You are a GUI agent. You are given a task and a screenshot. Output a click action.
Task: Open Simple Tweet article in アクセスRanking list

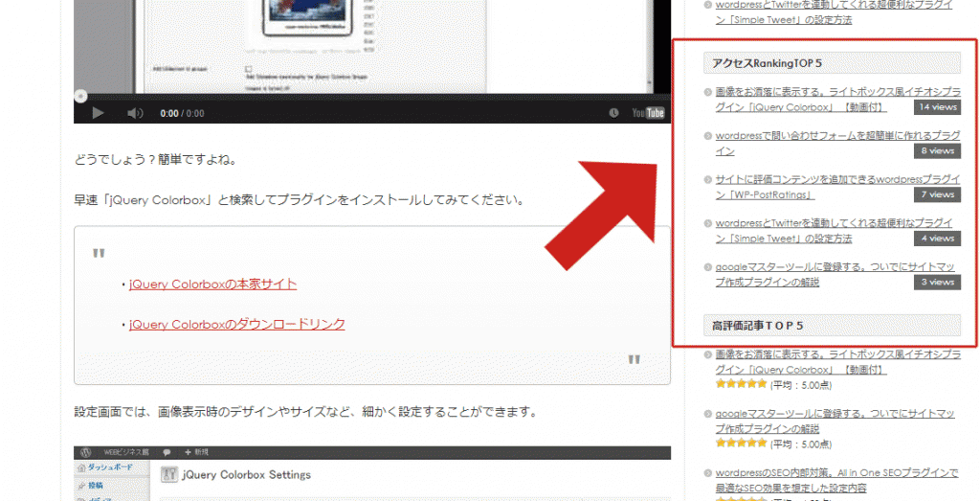(x=835, y=231)
